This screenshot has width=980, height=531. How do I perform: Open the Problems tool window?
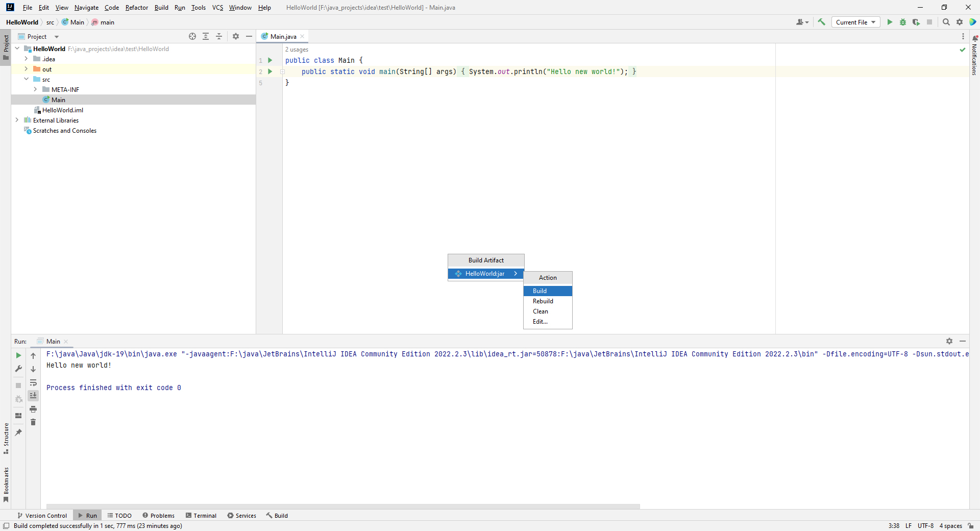158,516
